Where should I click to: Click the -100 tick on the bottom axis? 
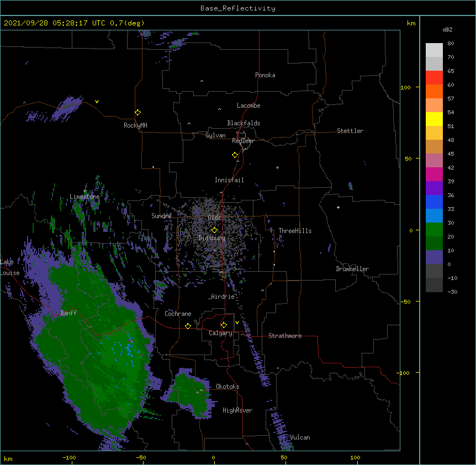[x=69, y=457]
